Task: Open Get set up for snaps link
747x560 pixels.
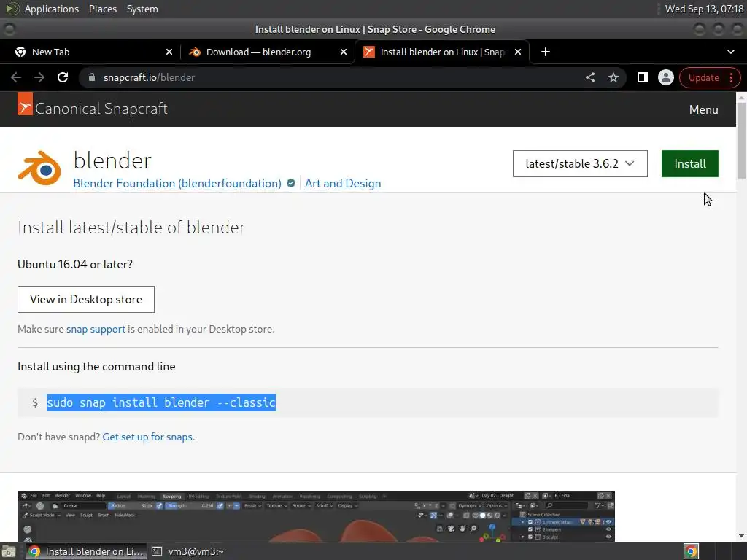Action: click(148, 437)
